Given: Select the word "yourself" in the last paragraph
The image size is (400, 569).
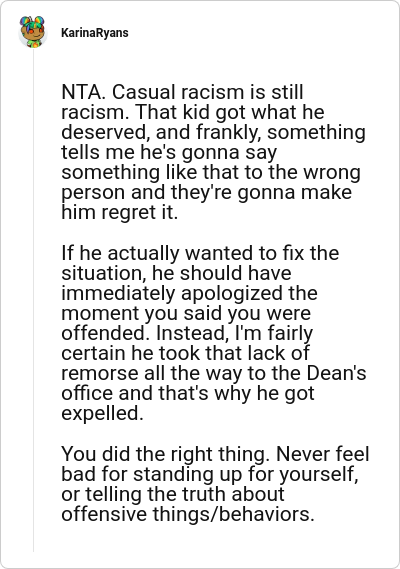Looking at the screenshot, I should (319, 474).
